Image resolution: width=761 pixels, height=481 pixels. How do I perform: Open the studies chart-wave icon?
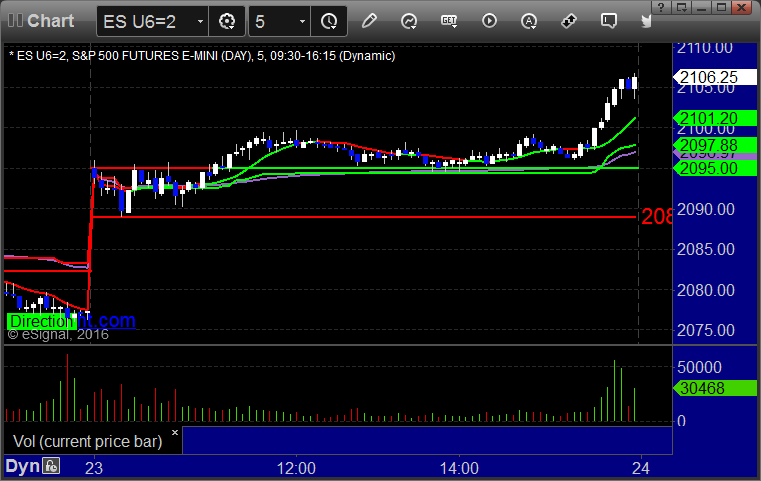click(409, 21)
